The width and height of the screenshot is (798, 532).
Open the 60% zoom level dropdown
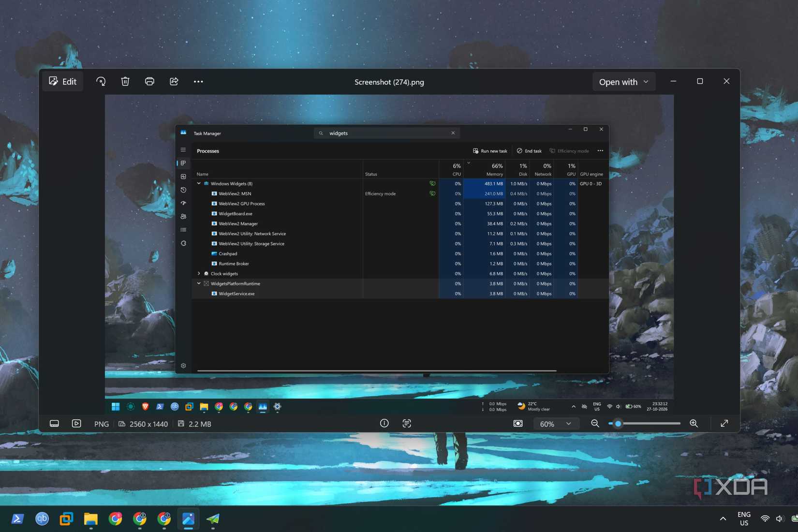(555, 424)
